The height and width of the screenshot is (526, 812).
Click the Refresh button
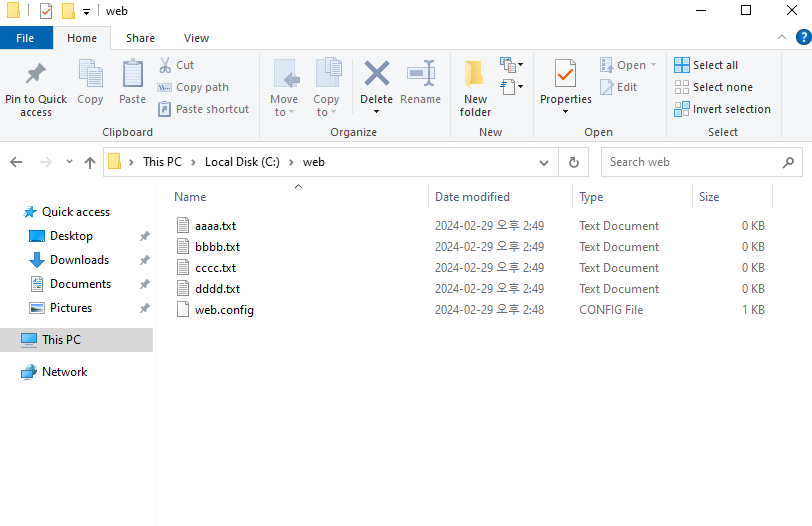click(573, 163)
